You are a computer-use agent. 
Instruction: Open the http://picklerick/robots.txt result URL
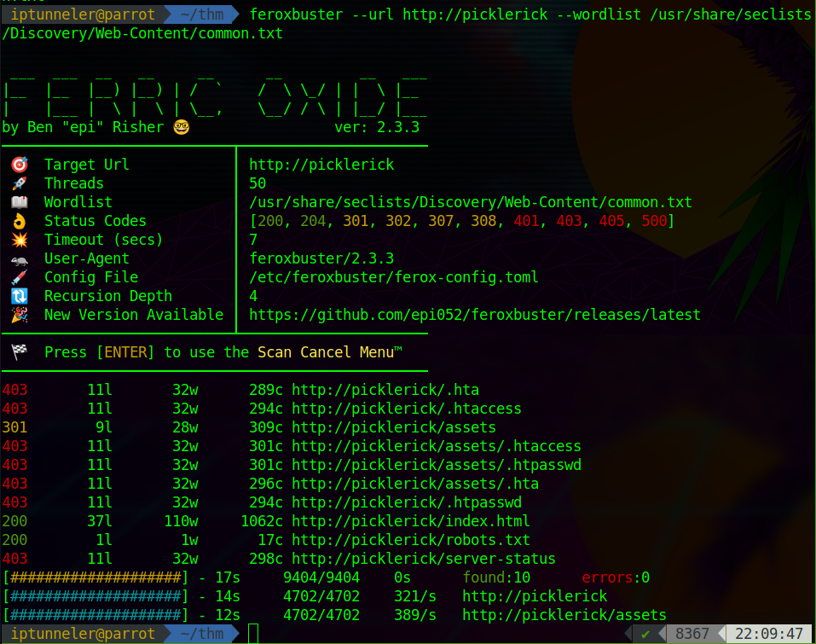(x=411, y=540)
